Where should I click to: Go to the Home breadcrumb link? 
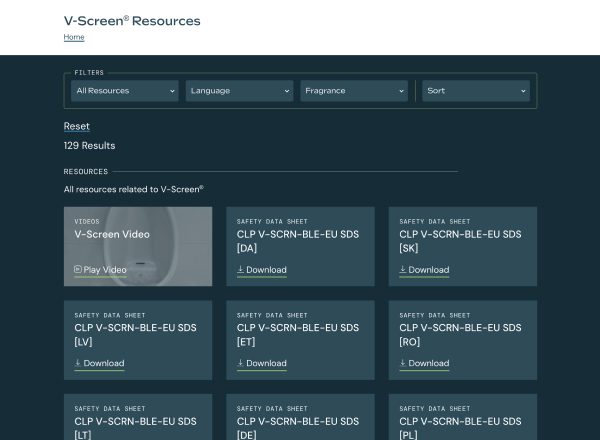point(74,37)
